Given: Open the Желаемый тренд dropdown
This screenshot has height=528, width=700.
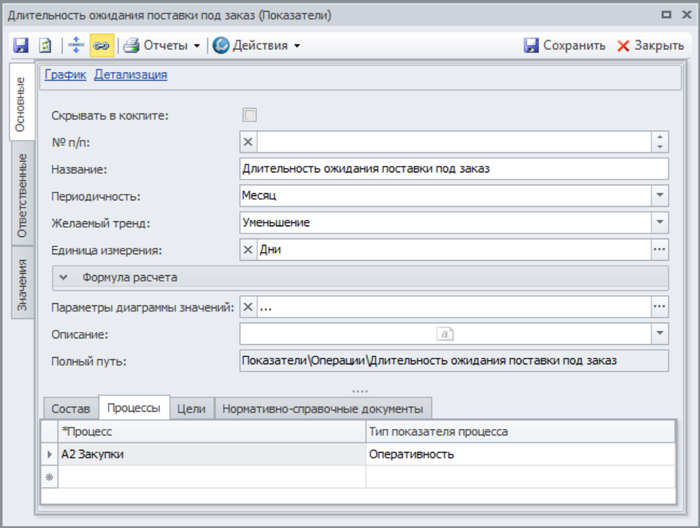Looking at the screenshot, I should (x=659, y=223).
